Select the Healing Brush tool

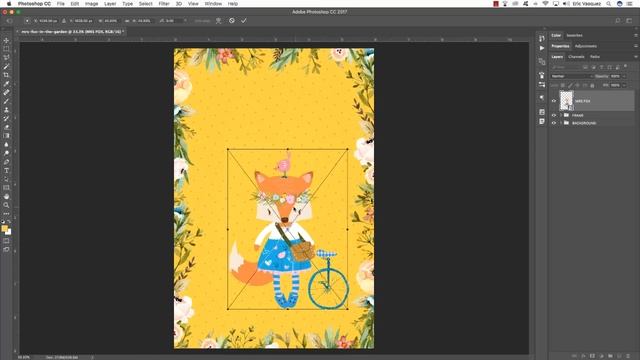coord(6,92)
